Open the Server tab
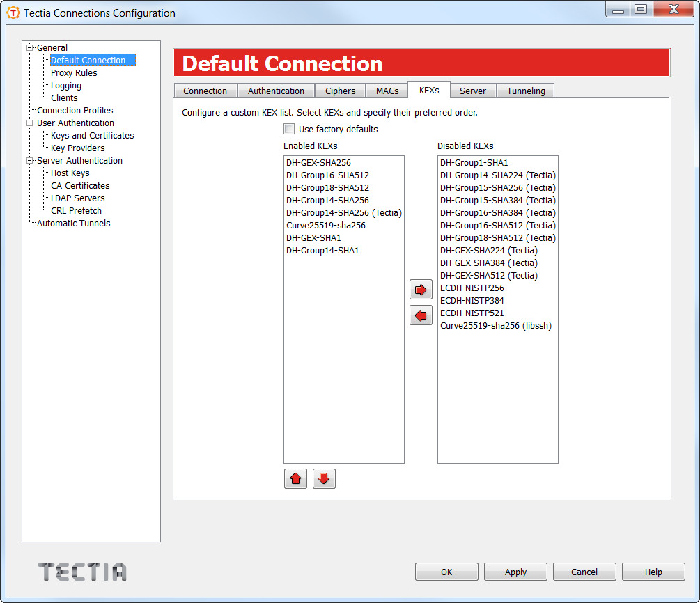Image resolution: width=700 pixels, height=603 pixels. [473, 91]
